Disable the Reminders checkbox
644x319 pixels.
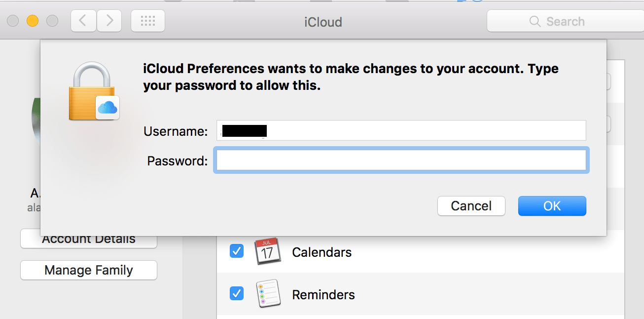tap(237, 294)
